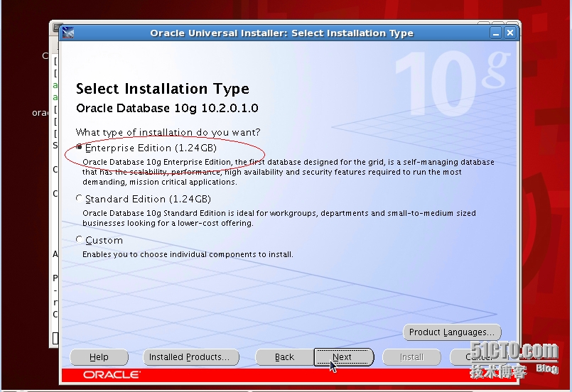Close the Oracle Universal Installer window
This screenshot has width=572, height=392.
pos(510,33)
